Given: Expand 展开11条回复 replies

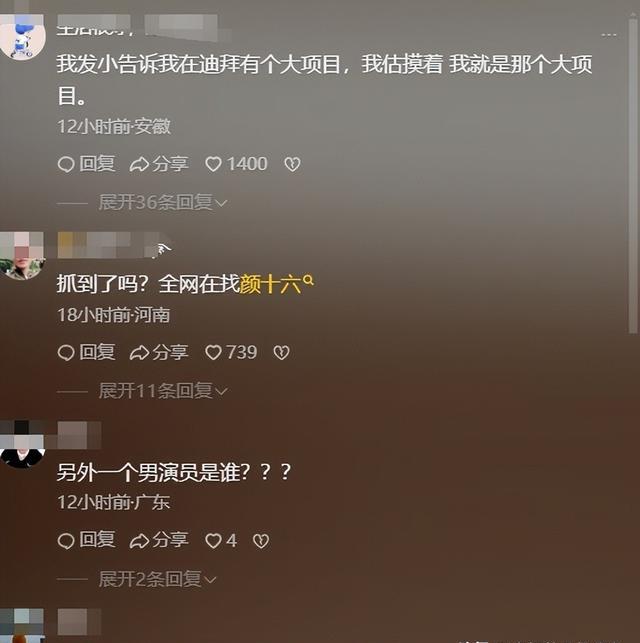Looking at the screenshot, I should pos(163,391).
